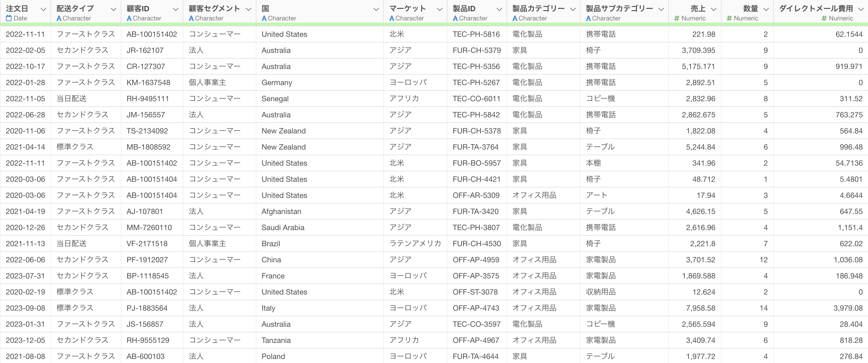Click the Numeric type icon under 数量
Screen dimensions: 868x363
pos(729,18)
